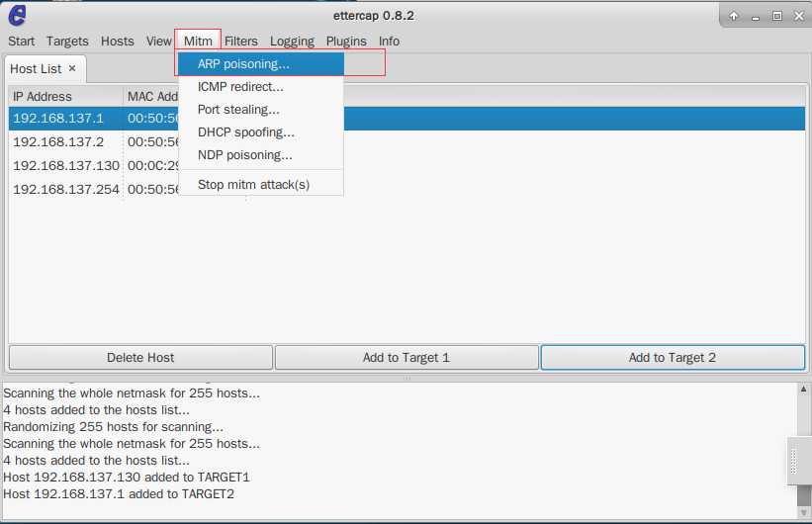Click the ettercap logo icon
The image size is (812, 524).
pos(17,15)
